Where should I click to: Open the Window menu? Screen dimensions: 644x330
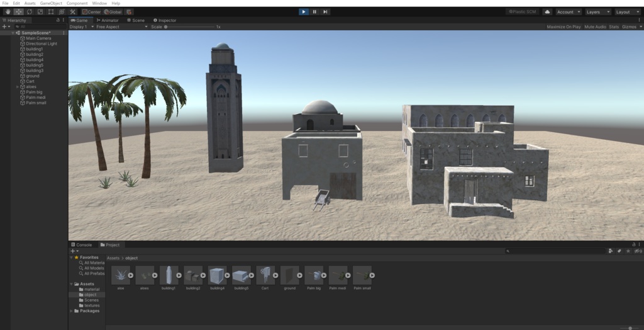(x=99, y=3)
